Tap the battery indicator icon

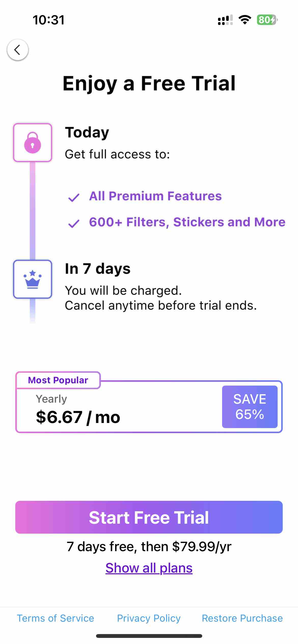click(x=267, y=20)
